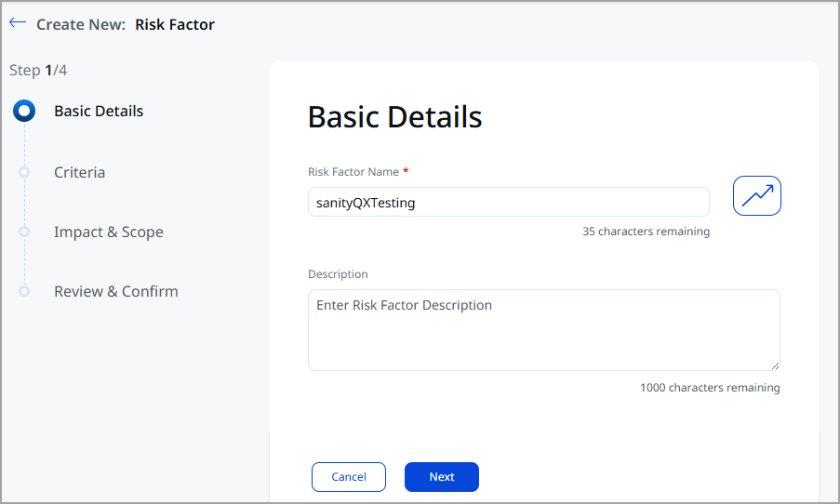Select the Basic Details step label
Screen dimensions: 840x504
click(99, 112)
